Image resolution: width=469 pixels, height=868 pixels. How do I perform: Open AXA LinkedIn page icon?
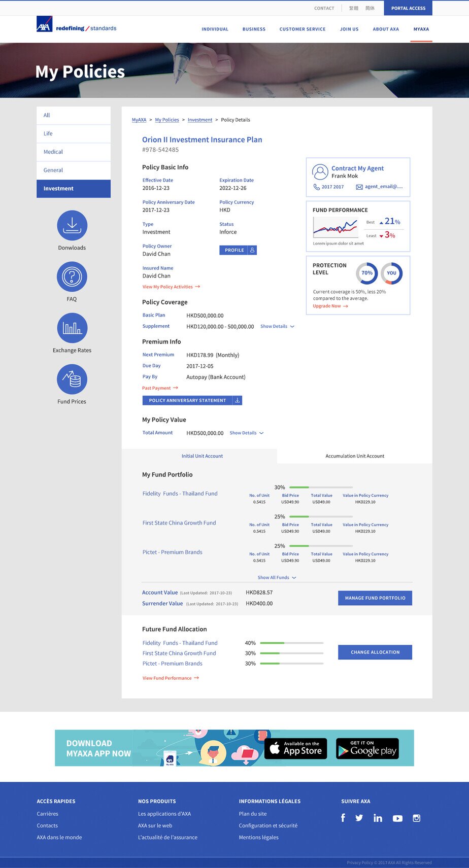378,818
